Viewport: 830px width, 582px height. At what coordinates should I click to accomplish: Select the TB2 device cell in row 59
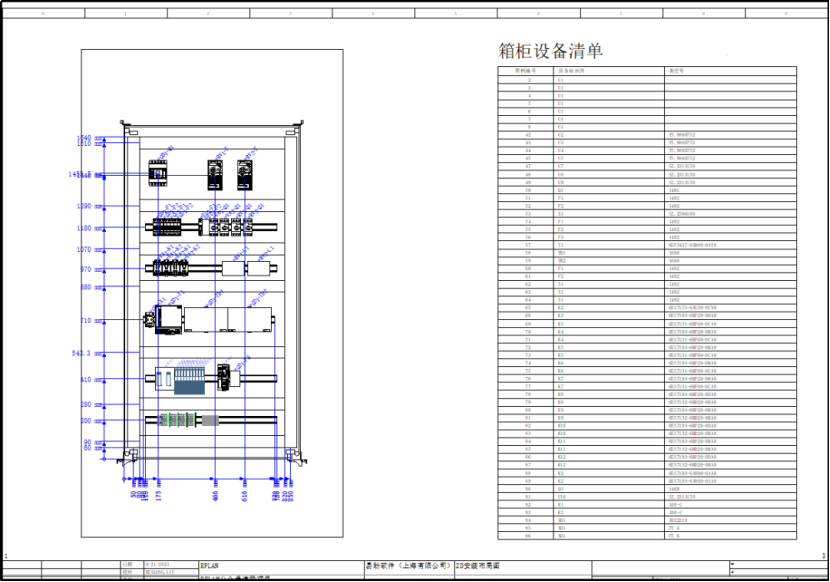(x=609, y=261)
